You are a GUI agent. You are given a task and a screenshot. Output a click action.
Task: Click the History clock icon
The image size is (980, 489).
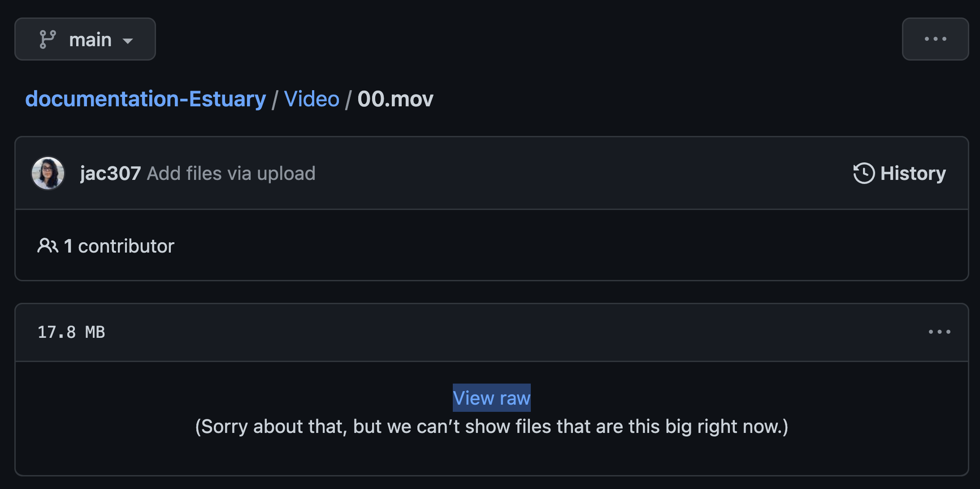(x=864, y=173)
